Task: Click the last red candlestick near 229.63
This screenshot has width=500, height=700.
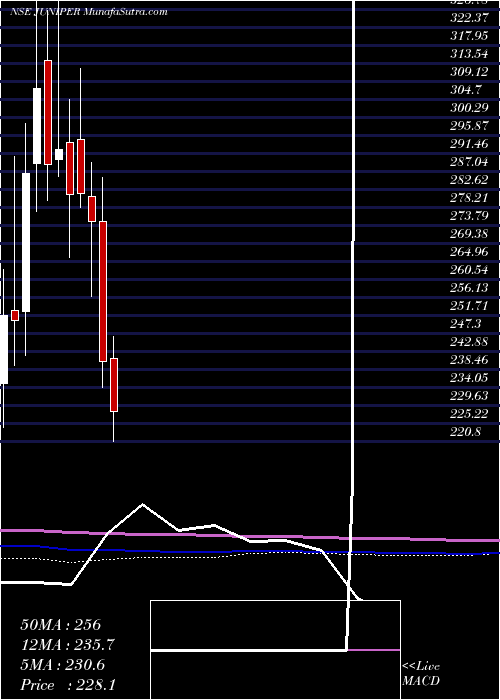Action: point(114,384)
